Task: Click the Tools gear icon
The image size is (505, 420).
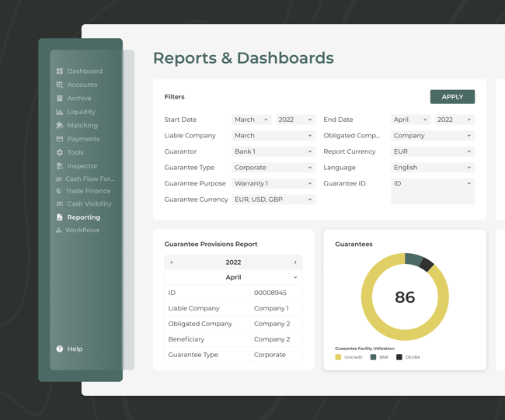Action: click(60, 152)
